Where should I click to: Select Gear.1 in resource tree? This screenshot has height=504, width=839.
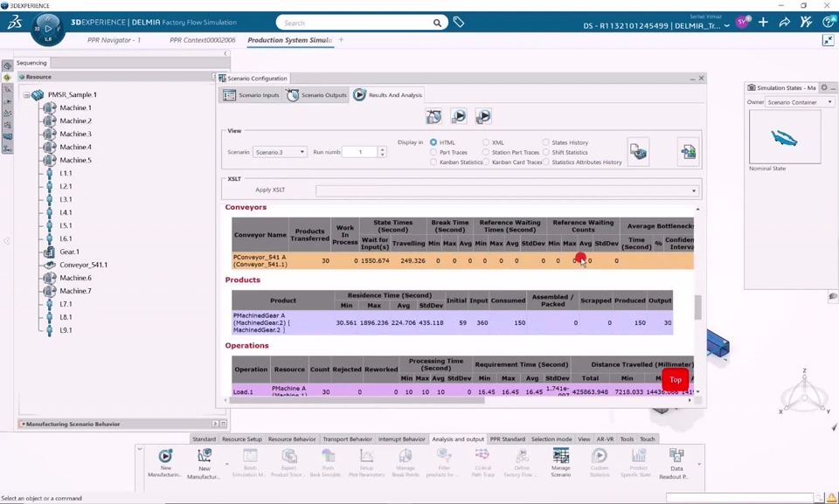tap(70, 252)
